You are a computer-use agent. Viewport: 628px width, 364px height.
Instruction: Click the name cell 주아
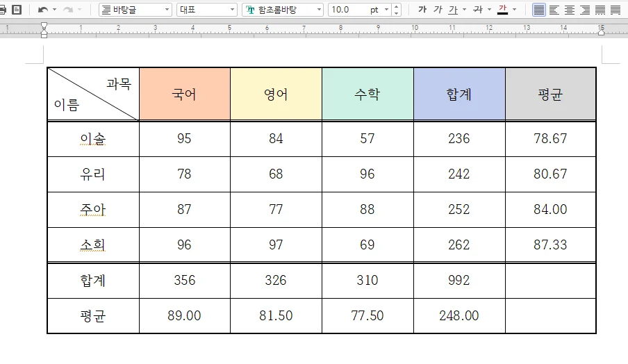93,209
